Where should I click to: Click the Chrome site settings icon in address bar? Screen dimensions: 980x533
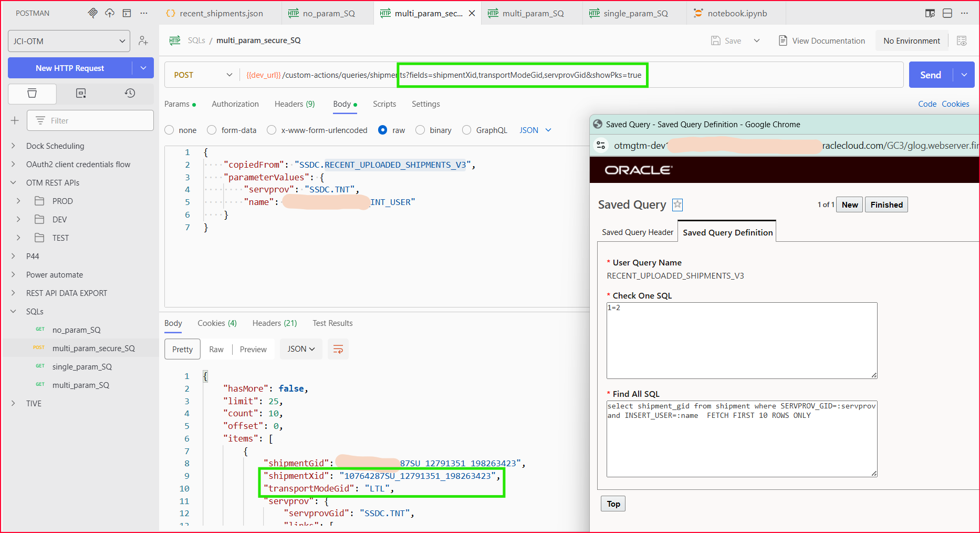click(x=601, y=146)
